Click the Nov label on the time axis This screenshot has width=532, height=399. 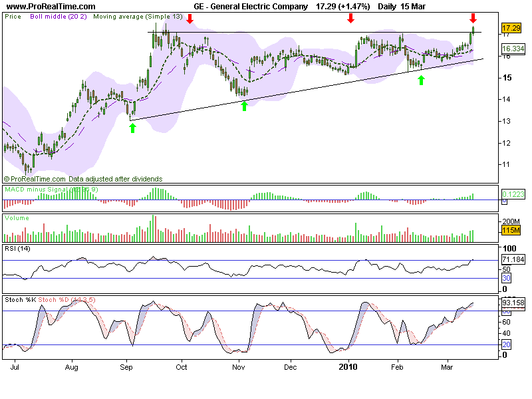click(239, 367)
